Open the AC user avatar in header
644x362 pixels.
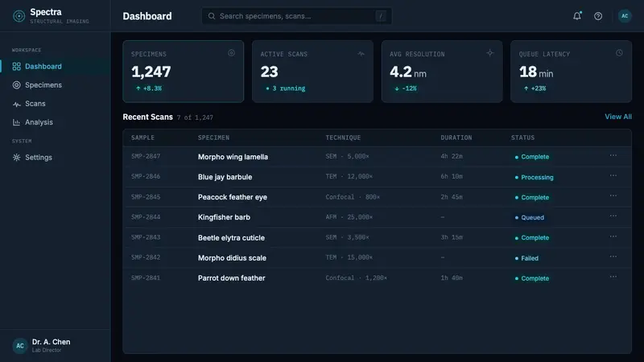625,16
